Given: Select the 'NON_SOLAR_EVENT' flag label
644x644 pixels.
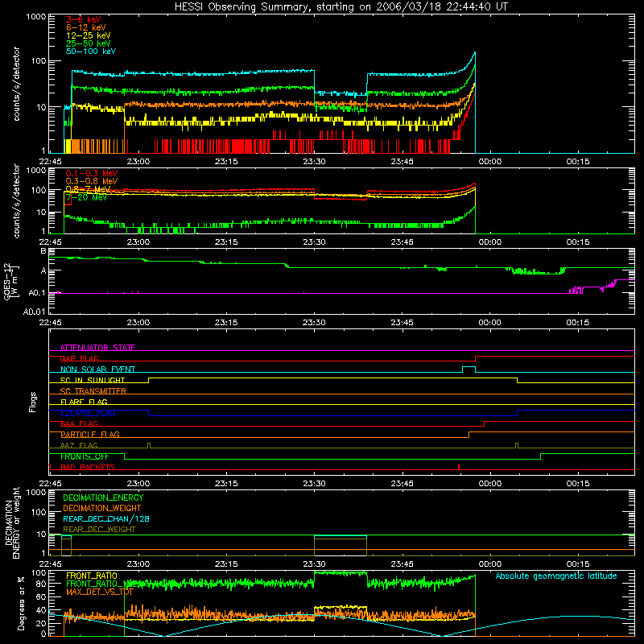Looking at the screenshot, I should click(x=97, y=369).
